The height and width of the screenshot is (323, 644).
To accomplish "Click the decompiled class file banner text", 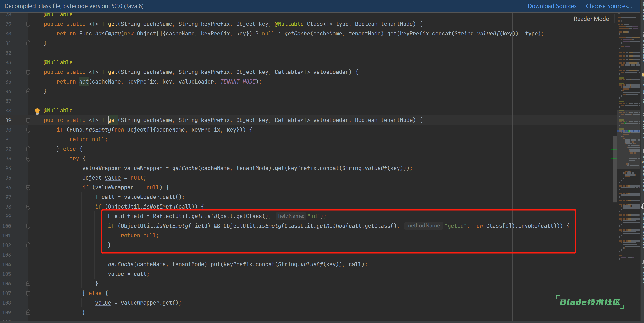I will (x=74, y=6).
